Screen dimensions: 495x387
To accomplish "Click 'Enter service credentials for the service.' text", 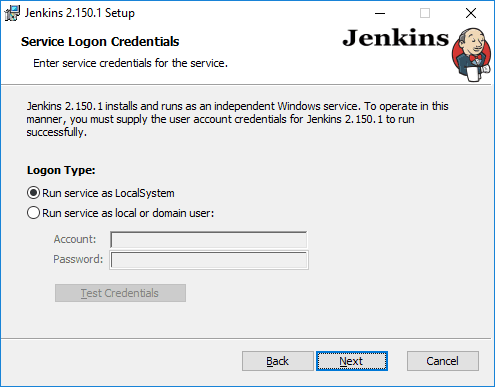I will [x=130, y=63].
